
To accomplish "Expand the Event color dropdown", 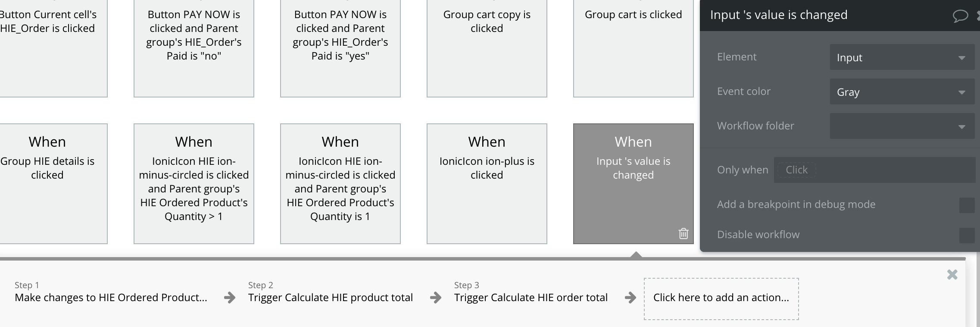I will (x=902, y=92).
